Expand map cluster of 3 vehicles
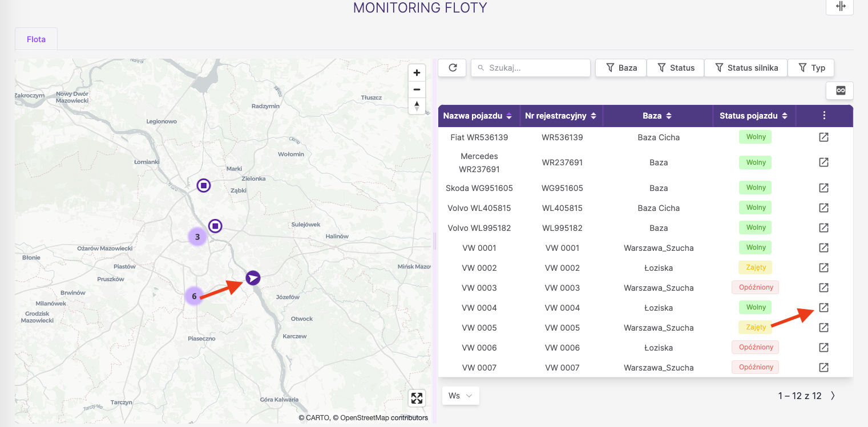Image resolution: width=868 pixels, height=427 pixels. click(197, 237)
